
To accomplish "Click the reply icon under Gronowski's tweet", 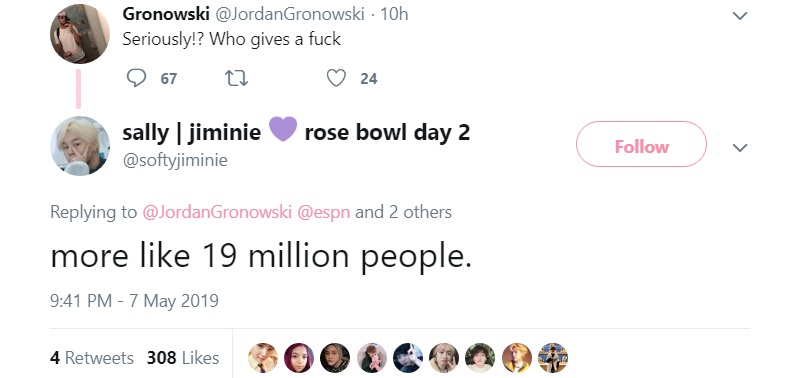I will tap(136, 78).
